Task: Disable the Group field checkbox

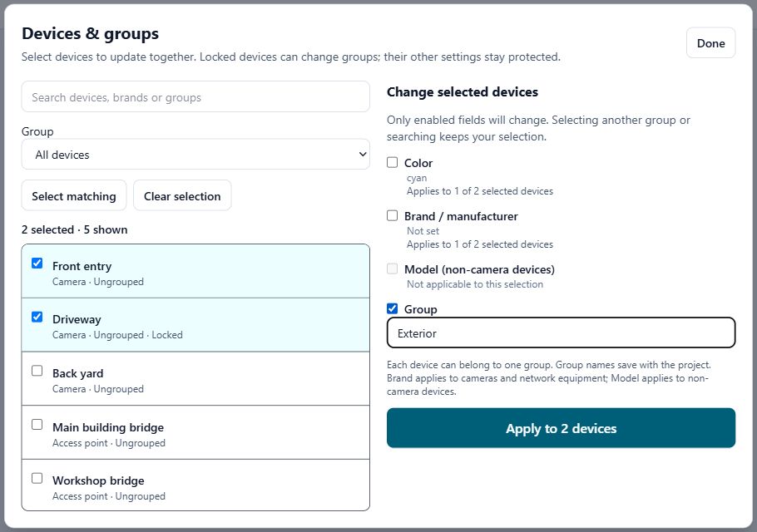Action: [x=393, y=308]
